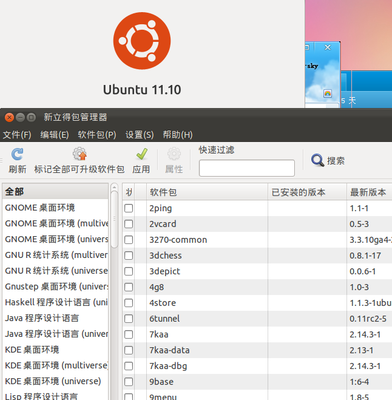Click the Properties (属性) gear icon
Viewport: 392px width, 400px height.
[174, 154]
